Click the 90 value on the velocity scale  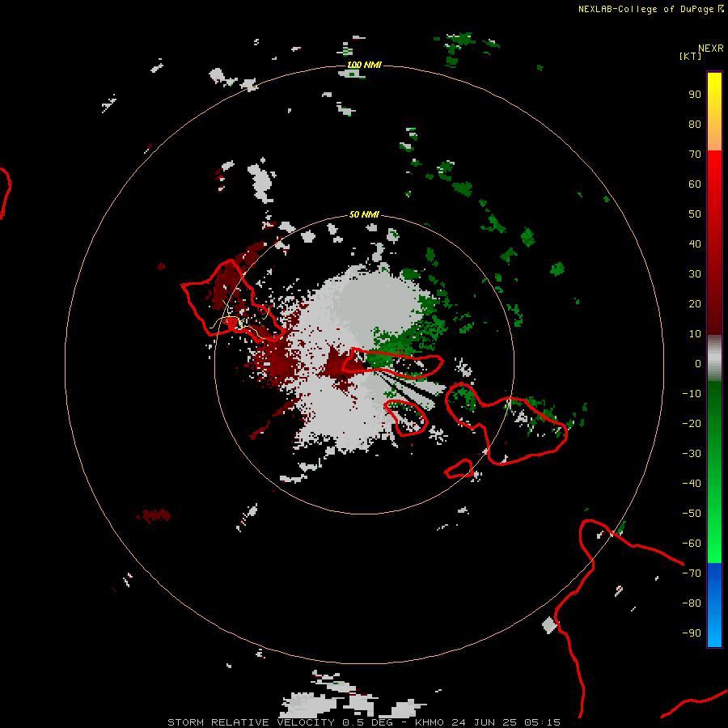(695, 95)
